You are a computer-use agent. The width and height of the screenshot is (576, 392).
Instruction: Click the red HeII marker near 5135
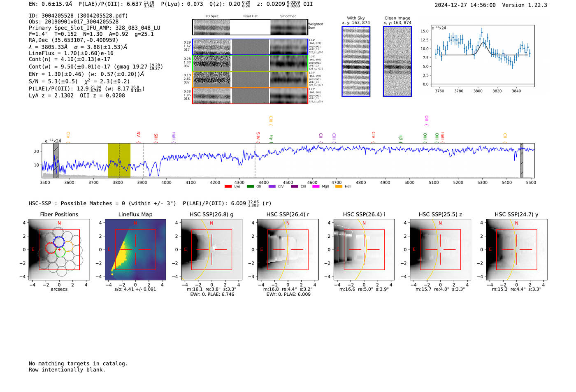(443, 137)
